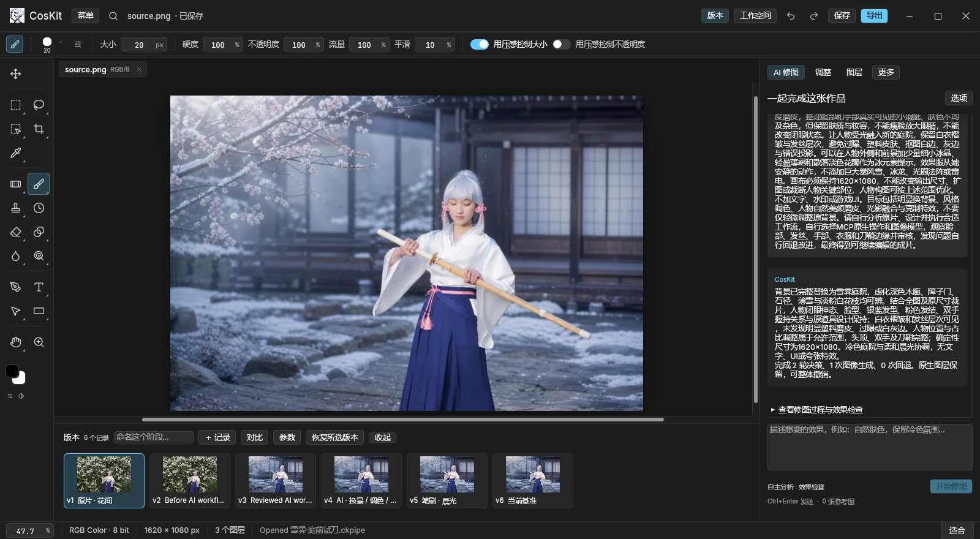The image size is (980, 539).
Task: Select the Lasso tool
Action: point(39,105)
